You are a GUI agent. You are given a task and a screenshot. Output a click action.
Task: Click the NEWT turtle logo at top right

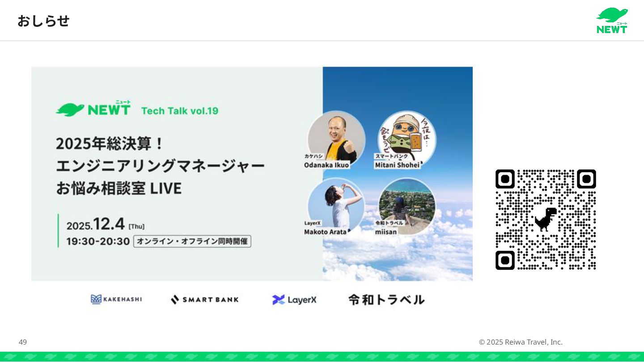pos(612,21)
